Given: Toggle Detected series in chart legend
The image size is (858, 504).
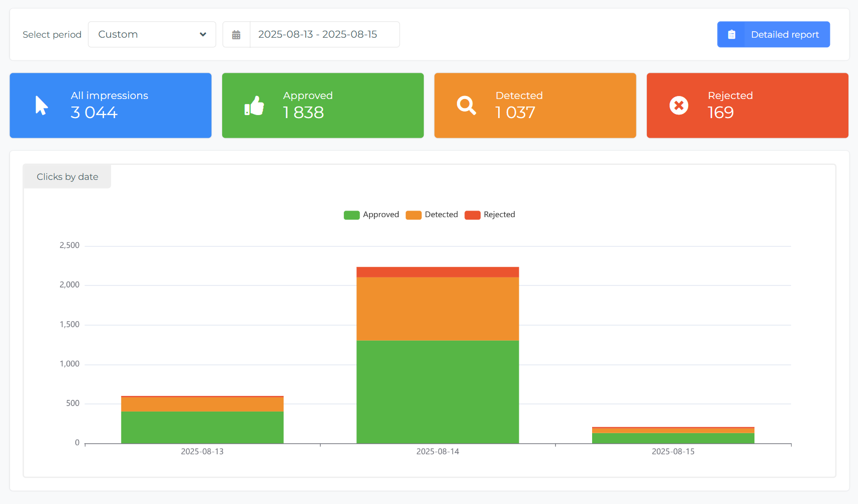Looking at the screenshot, I should tap(432, 215).
